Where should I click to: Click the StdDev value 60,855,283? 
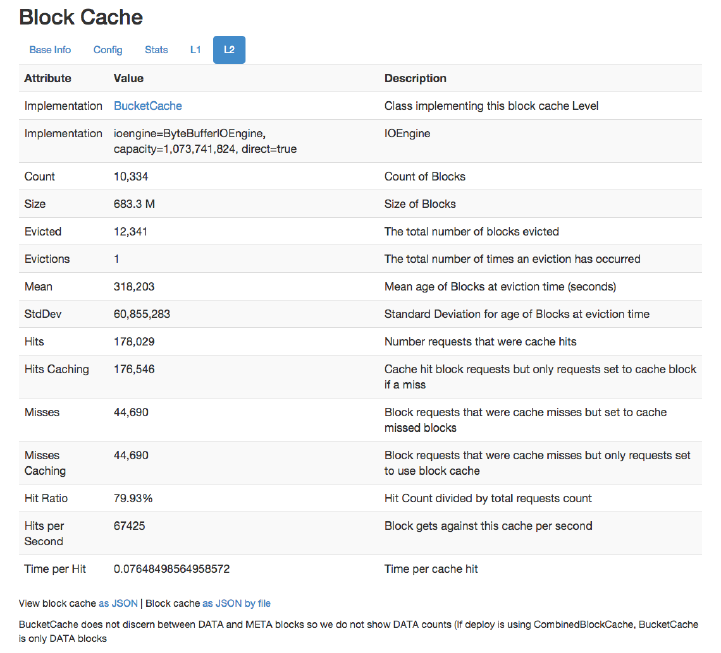point(142,314)
